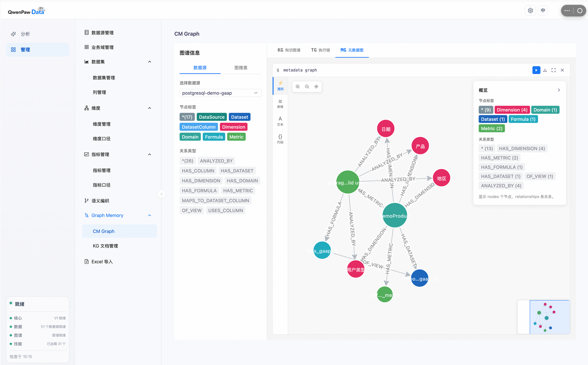Open the postgresql-demo-gaap data source dropdown
Viewport: 588px width, 365px height.
pyautogui.click(x=220, y=93)
